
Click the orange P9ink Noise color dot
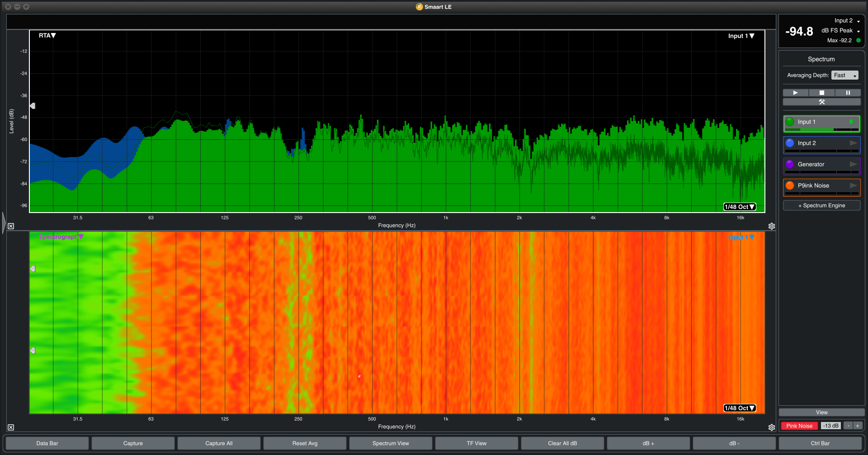(790, 185)
